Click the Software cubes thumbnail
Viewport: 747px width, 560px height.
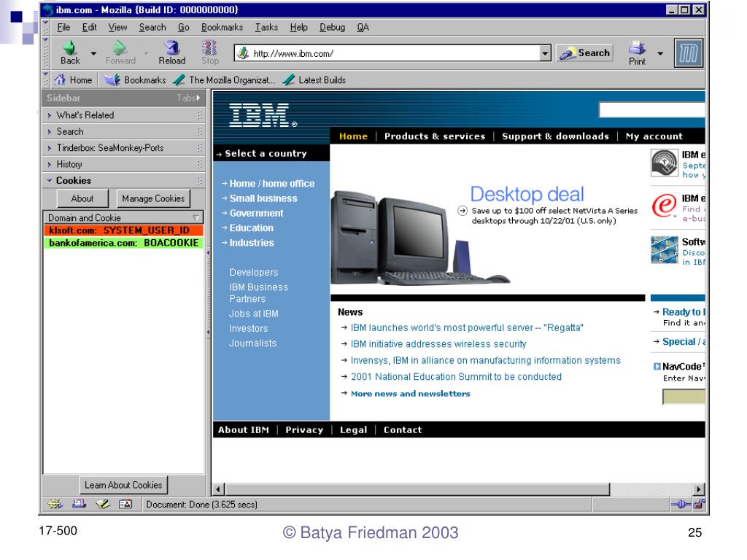click(x=664, y=249)
